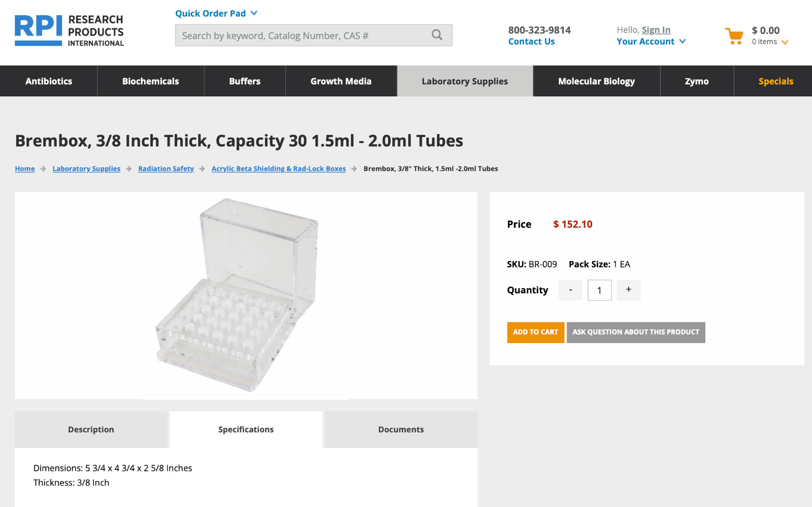Viewport: 812px width, 507px height.
Task: Click the search magnifier icon
Action: (437, 35)
